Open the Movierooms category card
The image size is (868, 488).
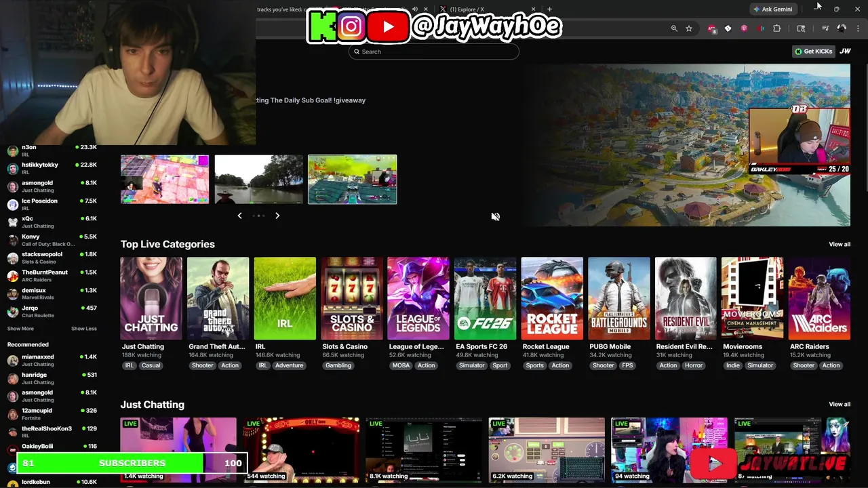(x=752, y=298)
